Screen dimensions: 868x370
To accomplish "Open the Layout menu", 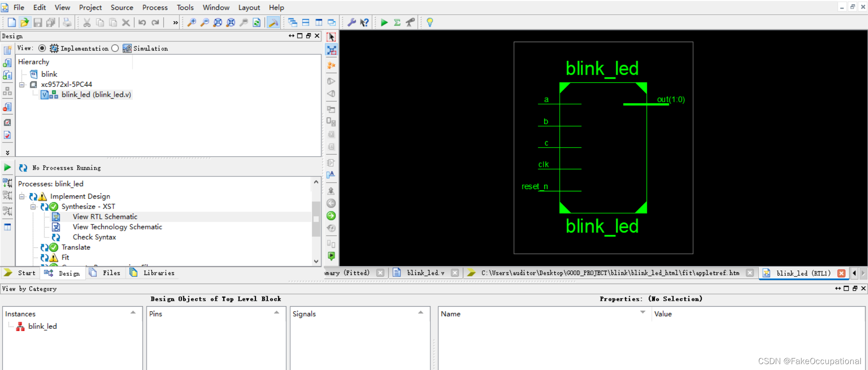I will pyautogui.click(x=249, y=8).
